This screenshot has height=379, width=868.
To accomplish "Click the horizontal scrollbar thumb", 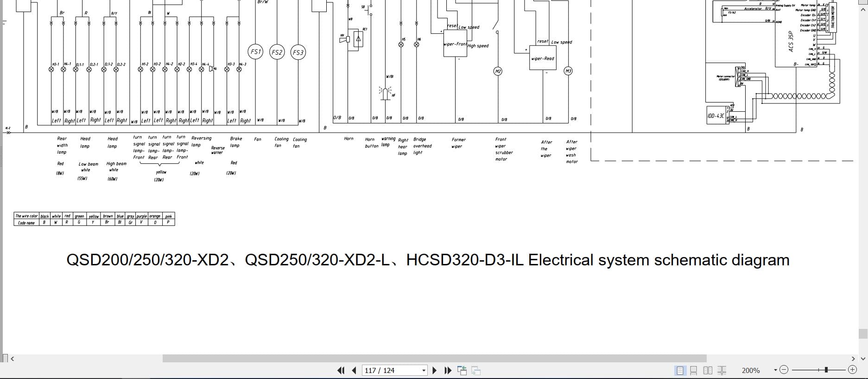I will (x=434, y=358).
